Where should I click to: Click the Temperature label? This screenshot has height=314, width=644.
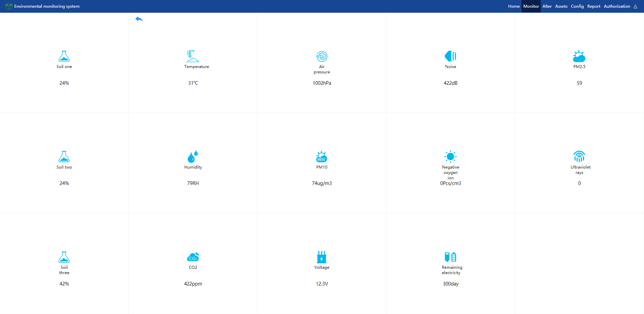click(x=197, y=67)
